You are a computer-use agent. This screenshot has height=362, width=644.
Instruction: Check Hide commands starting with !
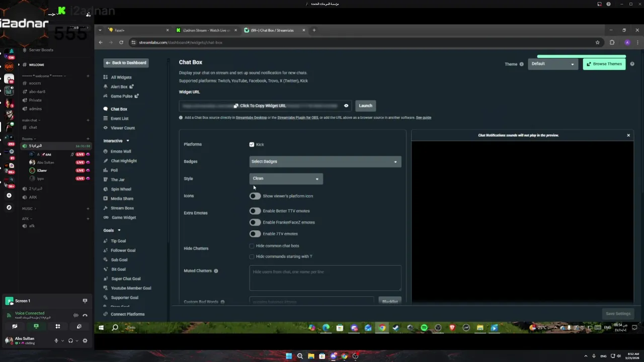coord(252,256)
